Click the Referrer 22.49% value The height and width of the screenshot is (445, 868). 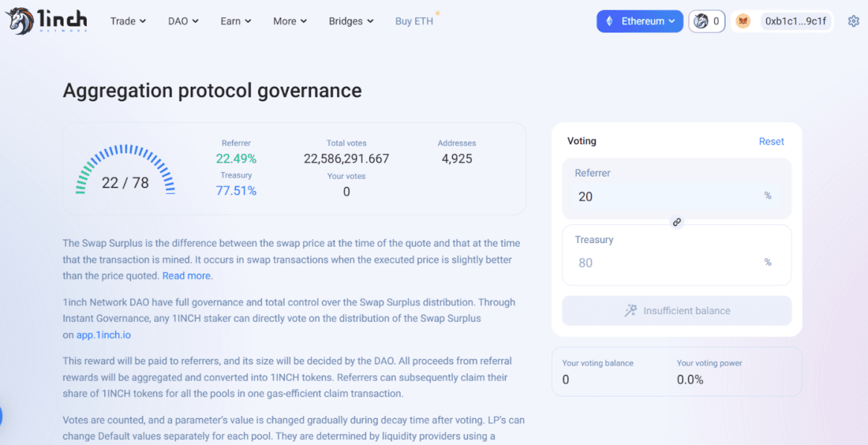[236, 158]
